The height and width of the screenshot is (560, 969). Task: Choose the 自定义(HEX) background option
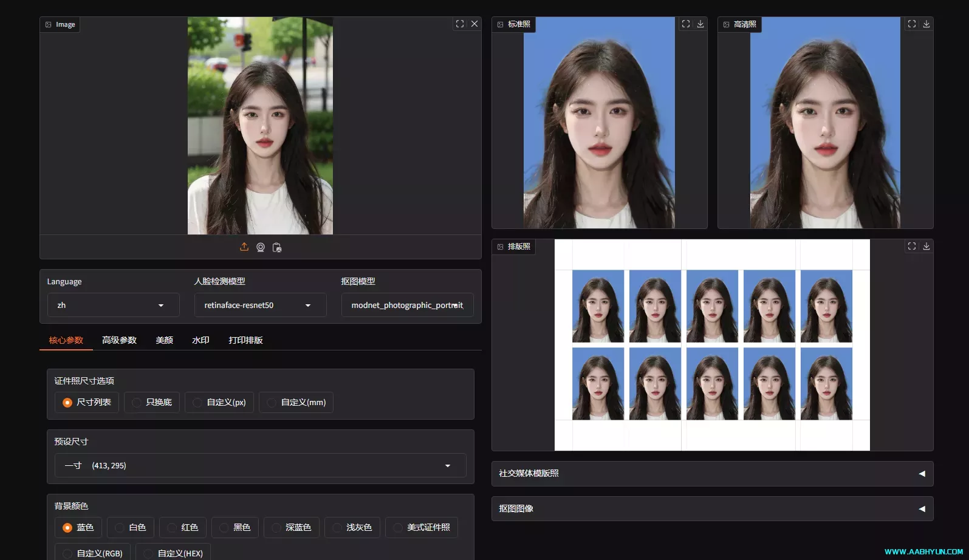pos(173,553)
